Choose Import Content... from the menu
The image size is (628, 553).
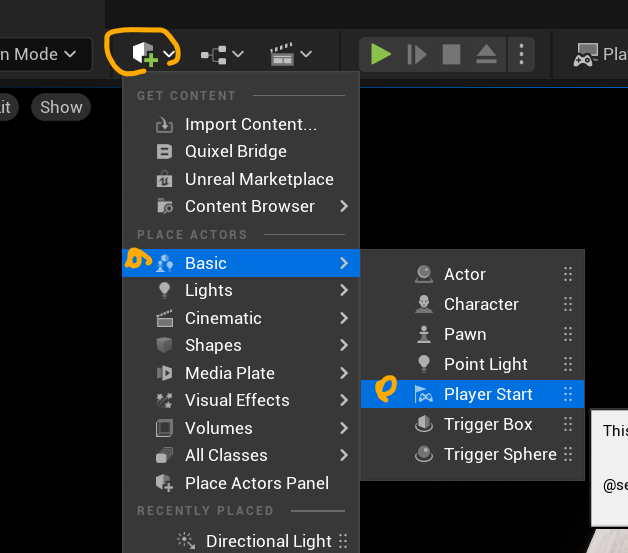tap(241, 124)
